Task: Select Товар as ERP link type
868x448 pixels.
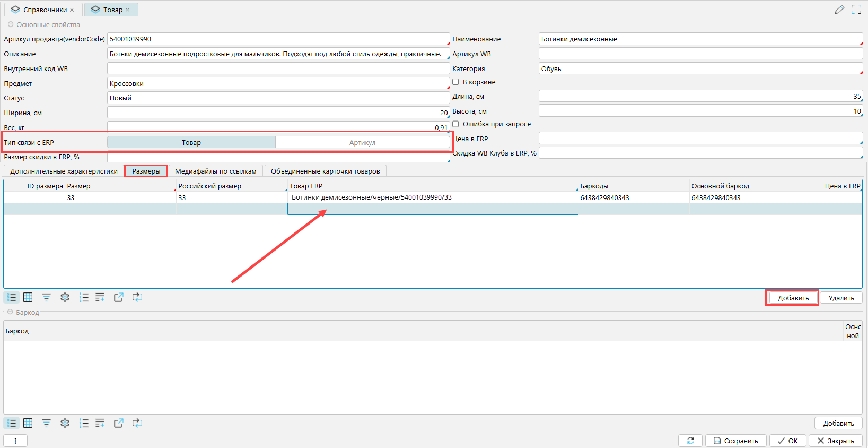Action: pyautogui.click(x=191, y=142)
